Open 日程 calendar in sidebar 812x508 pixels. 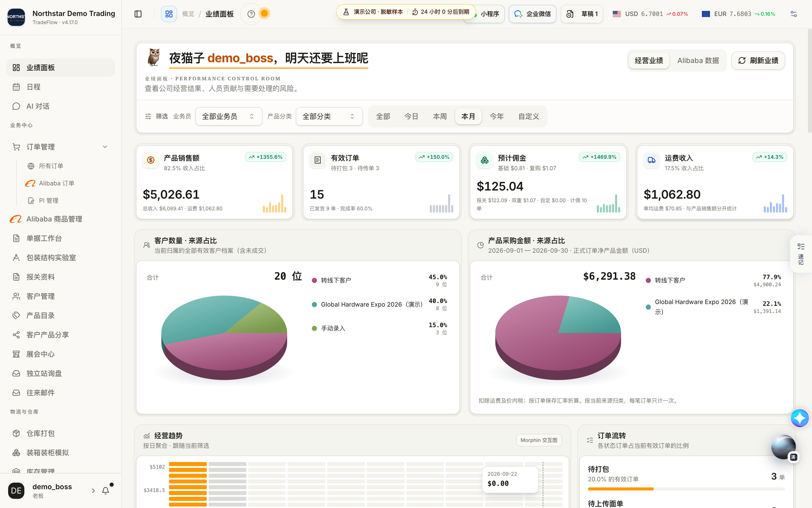point(60,87)
